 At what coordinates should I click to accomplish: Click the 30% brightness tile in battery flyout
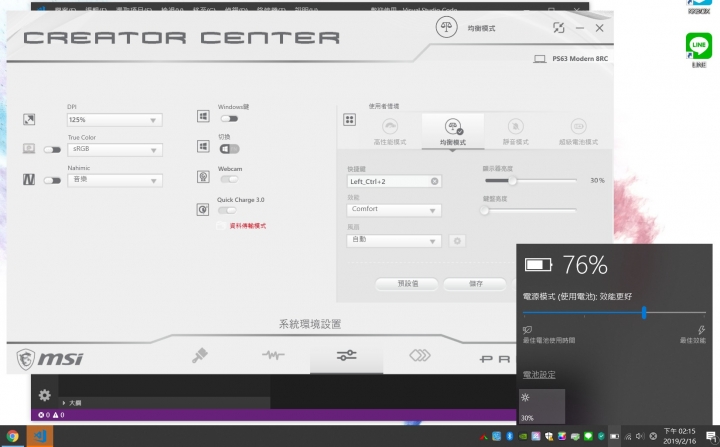click(x=542, y=407)
